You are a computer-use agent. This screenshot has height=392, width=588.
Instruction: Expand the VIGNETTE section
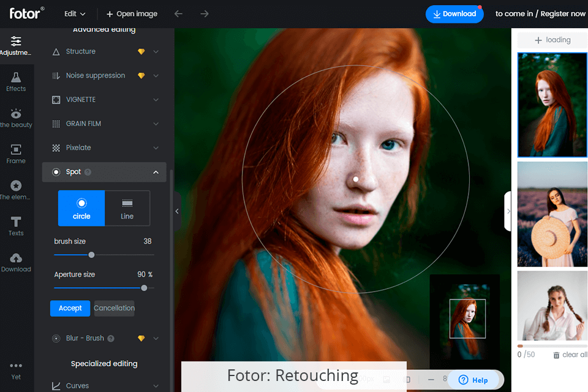click(156, 100)
